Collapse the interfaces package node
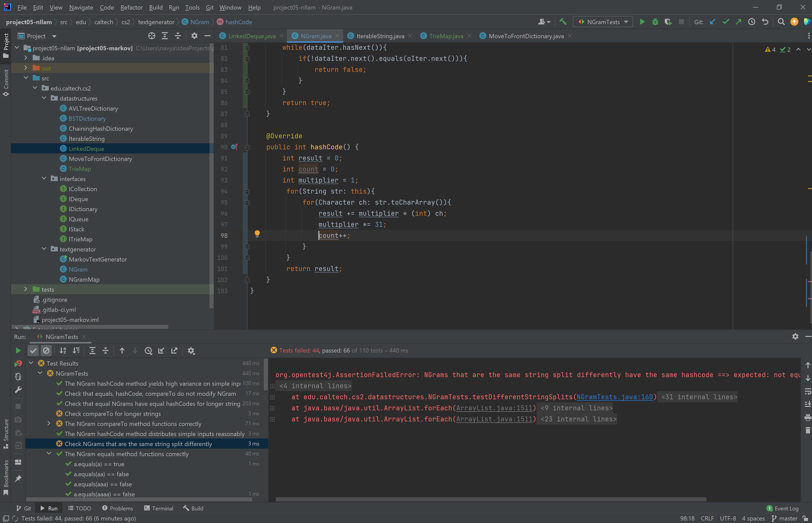This screenshot has width=812, height=523. [44, 179]
